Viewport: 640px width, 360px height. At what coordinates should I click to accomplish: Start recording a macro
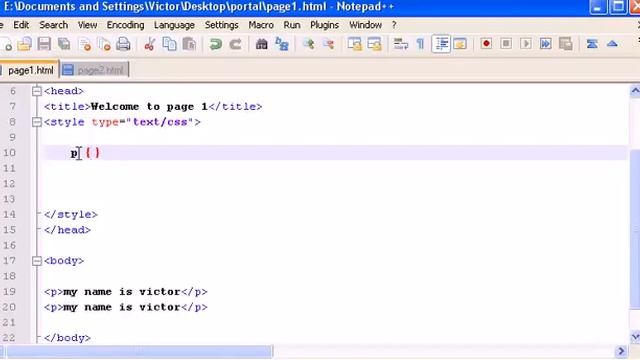coord(486,44)
